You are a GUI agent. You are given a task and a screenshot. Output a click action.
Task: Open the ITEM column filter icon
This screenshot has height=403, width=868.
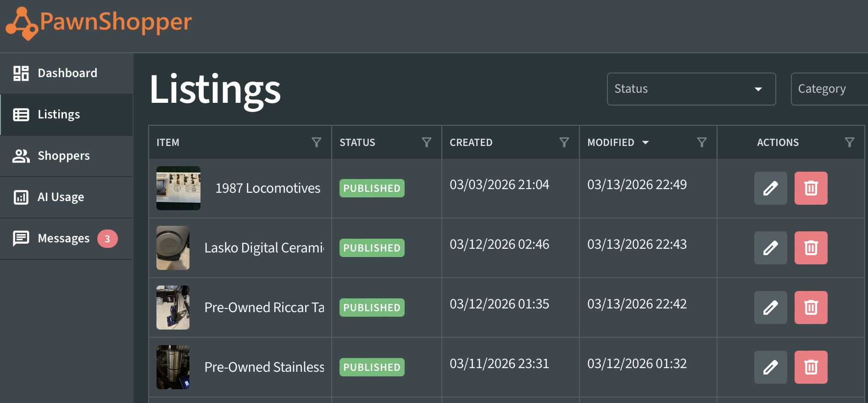click(317, 142)
